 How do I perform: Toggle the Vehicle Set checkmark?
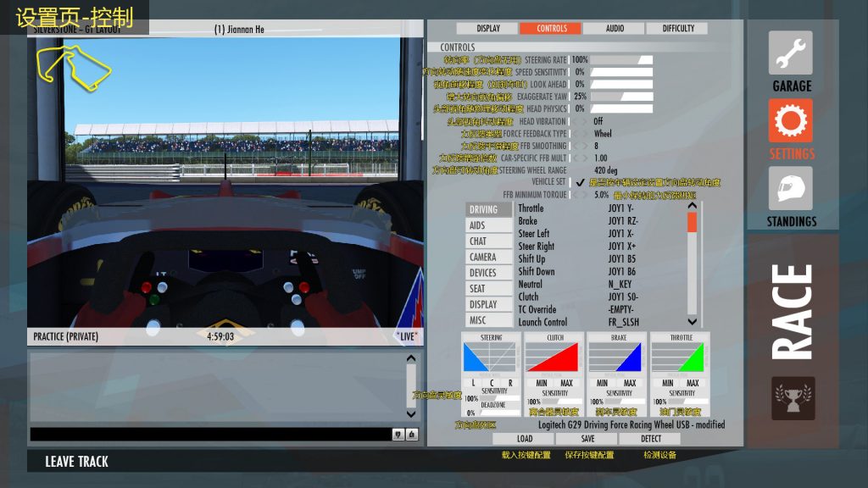[580, 182]
